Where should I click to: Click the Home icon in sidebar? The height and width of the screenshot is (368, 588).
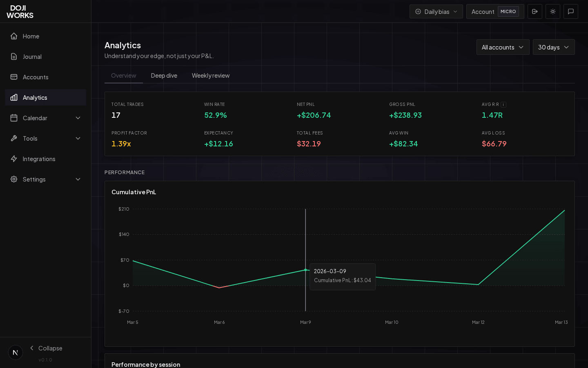pos(14,36)
